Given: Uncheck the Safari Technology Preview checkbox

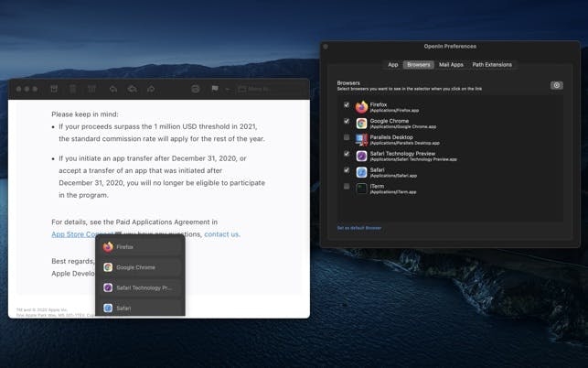Looking at the screenshot, I should pos(347,154).
